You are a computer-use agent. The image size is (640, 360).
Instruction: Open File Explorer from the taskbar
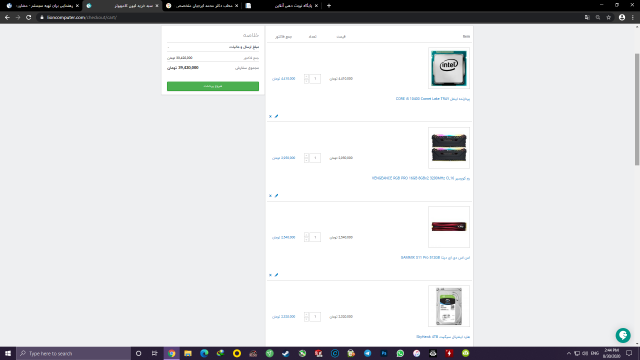coord(188,353)
